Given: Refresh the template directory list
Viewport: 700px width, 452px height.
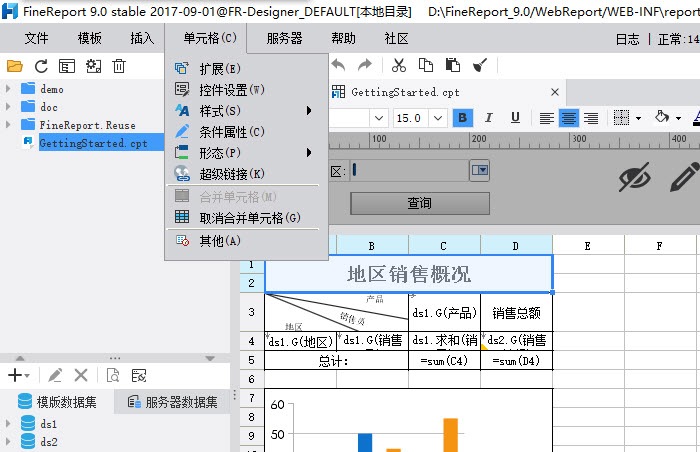Looking at the screenshot, I should coord(41,66).
